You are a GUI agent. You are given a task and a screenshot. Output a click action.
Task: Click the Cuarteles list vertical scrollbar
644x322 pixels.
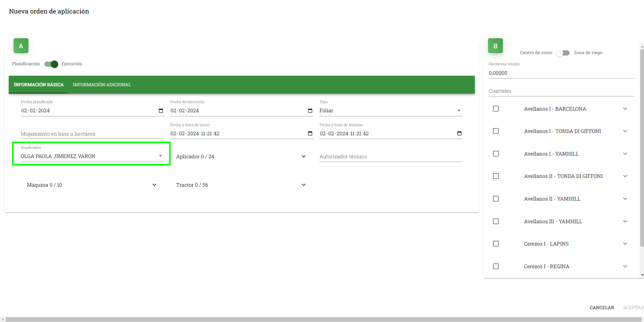642,148
